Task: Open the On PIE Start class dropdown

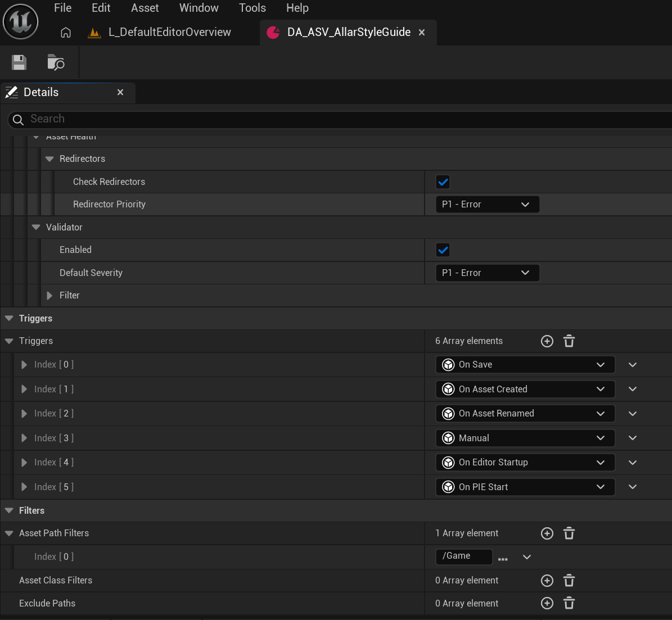Action: pyautogui.click(x=525, y=487)
